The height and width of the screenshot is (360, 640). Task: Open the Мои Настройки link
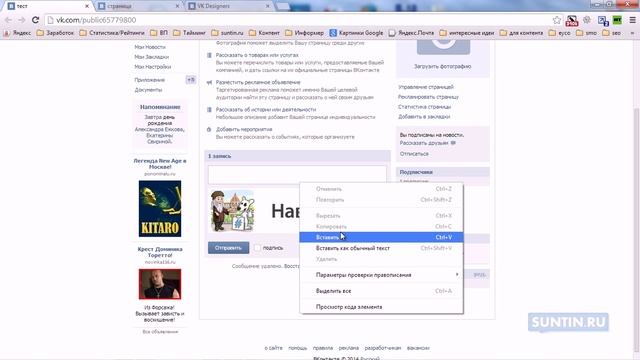tap(153, 67)
